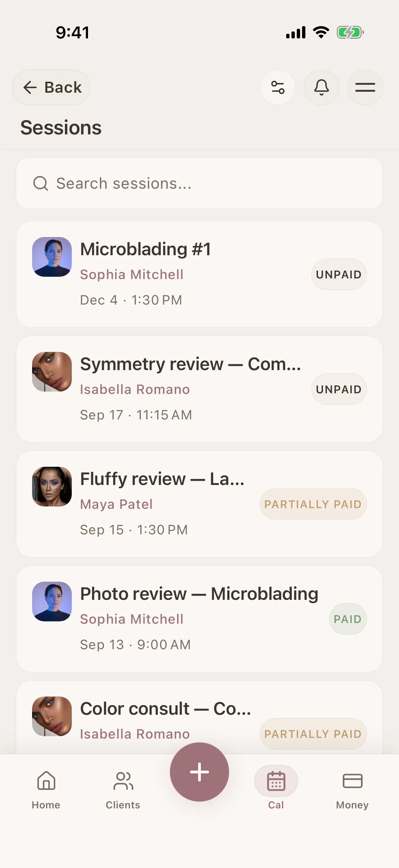Tap PARTIALLY PAID badge on Fluffy review

(x=313, y=504)
